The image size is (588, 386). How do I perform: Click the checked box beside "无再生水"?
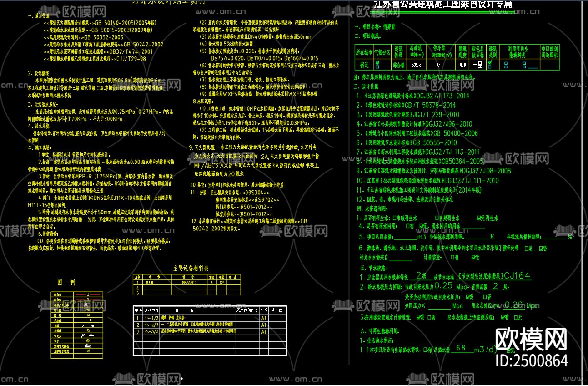tap(478, 218)
